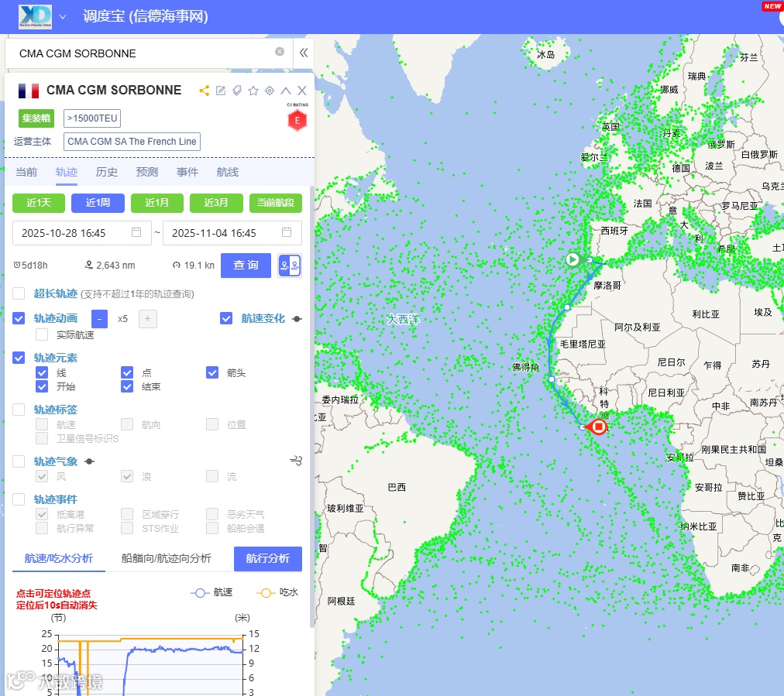Open end date calendar picker icon
Image resolution: width=784 pixels, height=696 pixels.
click(x=287, y=232)
